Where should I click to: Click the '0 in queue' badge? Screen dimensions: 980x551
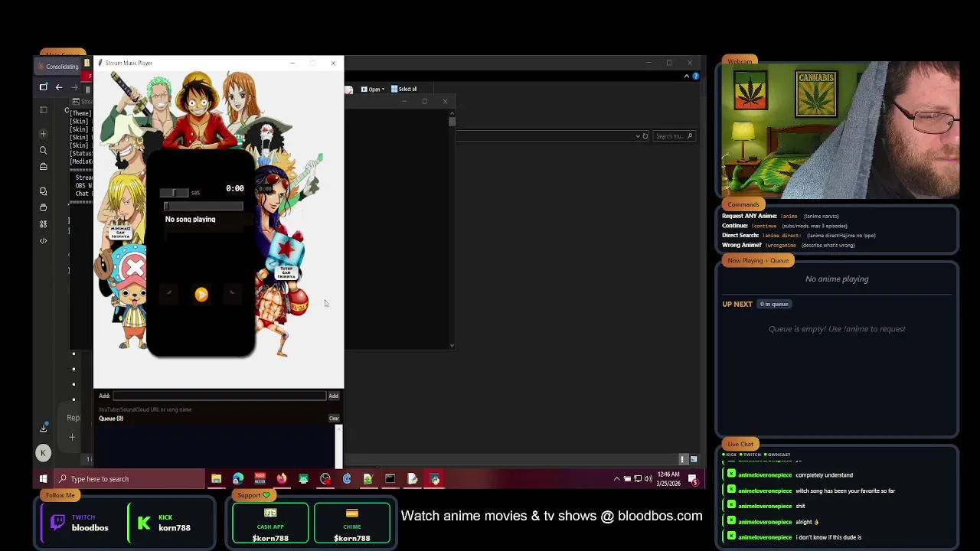pos(774,305)
